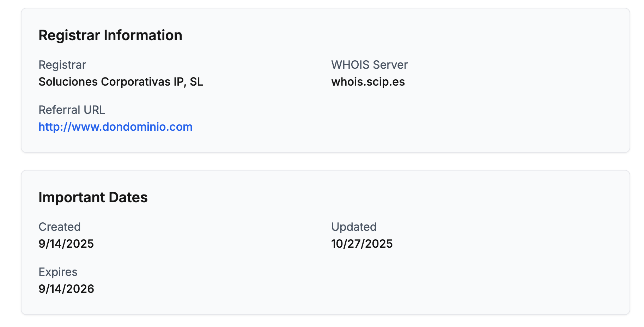Open the http://www.dondominio.com referral link
The height and width of the screenshot is (327, 644).
[x=115, y=127]
